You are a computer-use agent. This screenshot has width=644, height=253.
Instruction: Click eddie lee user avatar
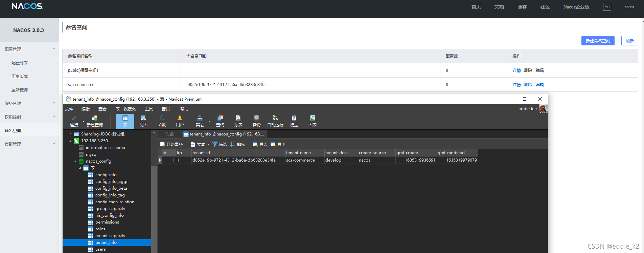click(x=544, y=109)
